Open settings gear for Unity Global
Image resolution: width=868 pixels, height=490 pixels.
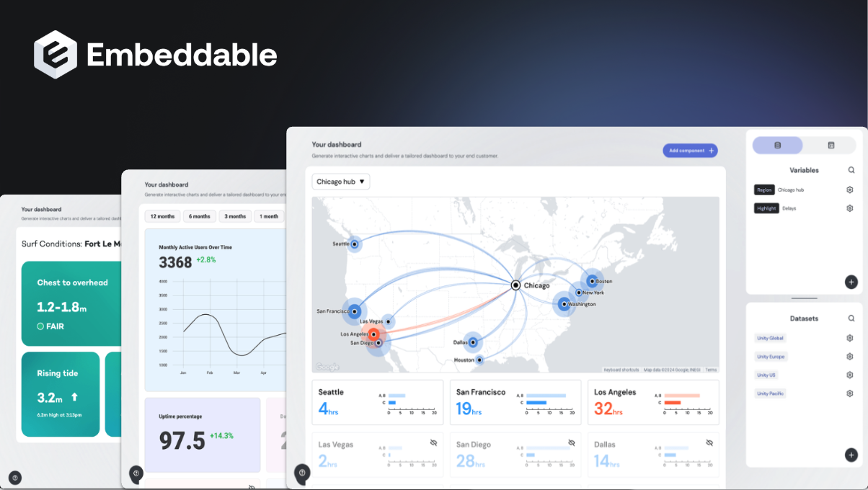click(x=850, y=338)
